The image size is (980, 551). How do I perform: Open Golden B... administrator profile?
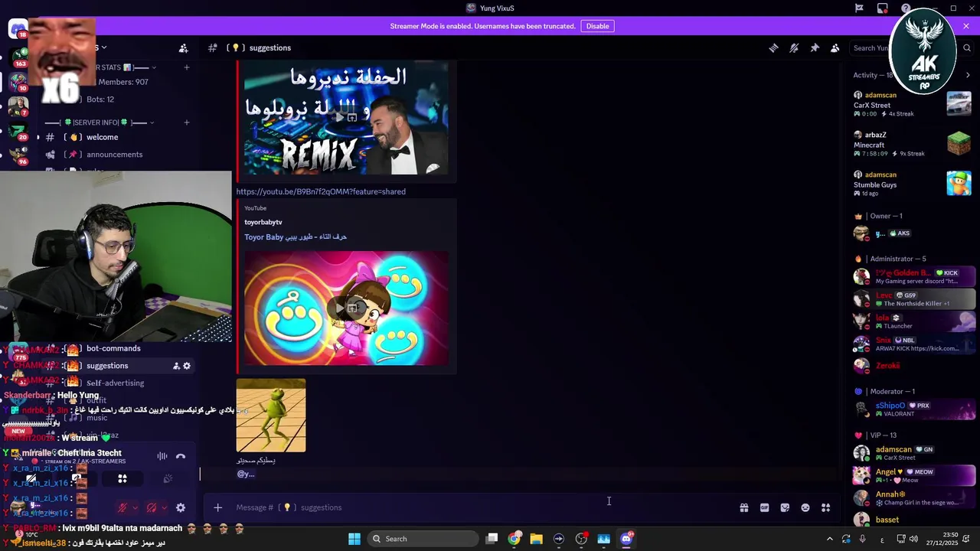click(x=914, y=276)
